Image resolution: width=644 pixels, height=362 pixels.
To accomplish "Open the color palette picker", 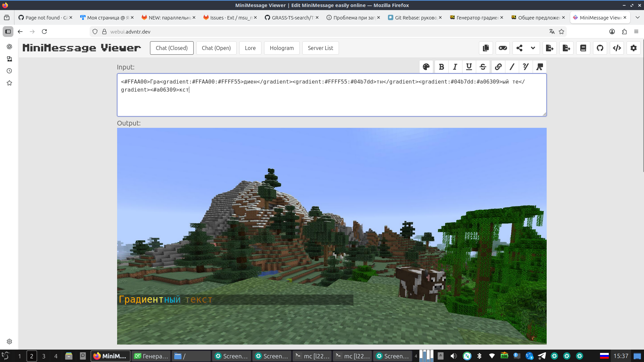I will (426, 67).
